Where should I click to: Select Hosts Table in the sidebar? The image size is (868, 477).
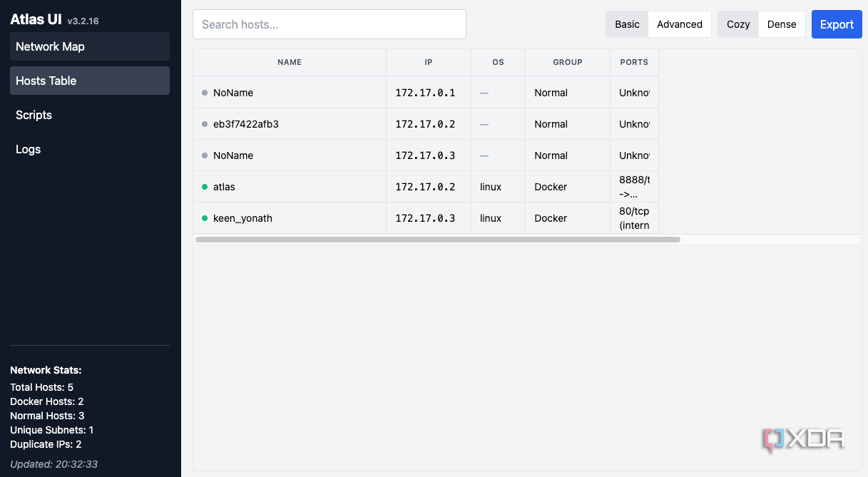[90, 81]
